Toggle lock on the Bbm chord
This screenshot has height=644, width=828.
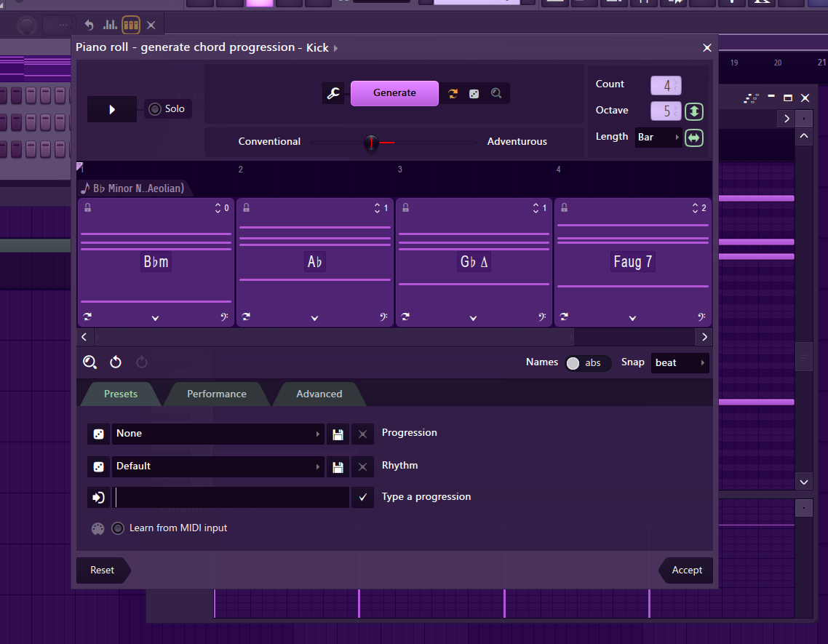(x=87, y=207)
